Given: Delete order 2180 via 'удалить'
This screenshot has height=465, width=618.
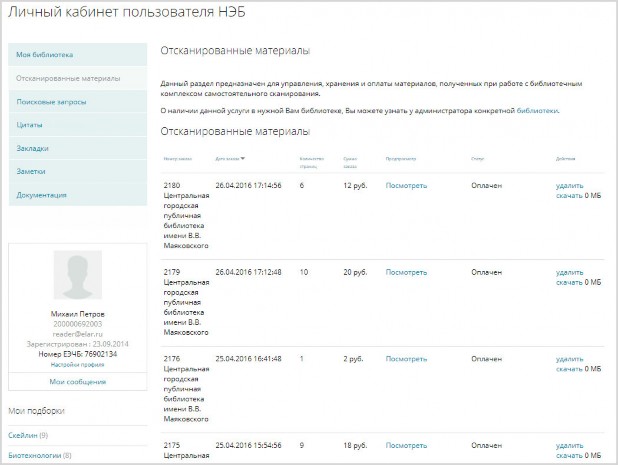Looking at the screenshot, I should (x=570, y=186).
